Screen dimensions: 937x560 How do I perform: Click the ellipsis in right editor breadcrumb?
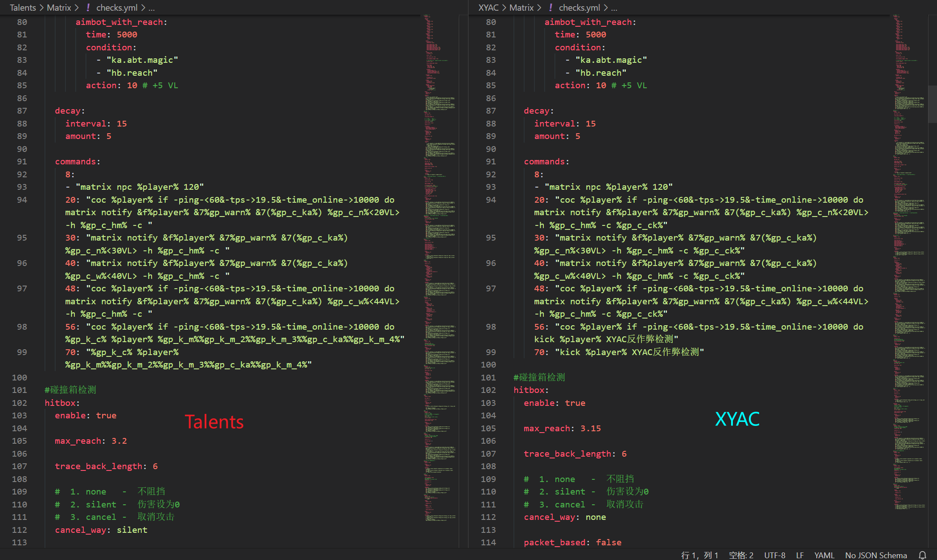614,8
